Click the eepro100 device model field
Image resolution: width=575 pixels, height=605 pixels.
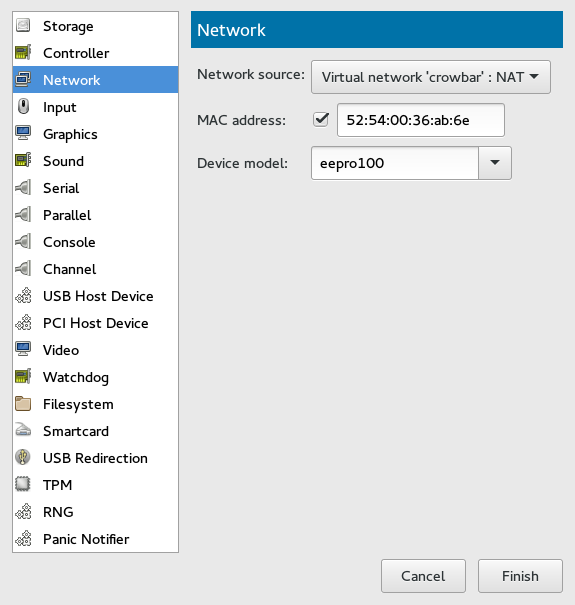point(395,163)
